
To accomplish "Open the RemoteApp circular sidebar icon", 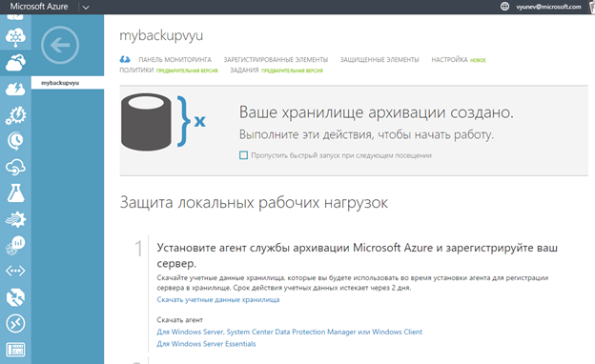I will coord(15,323).
